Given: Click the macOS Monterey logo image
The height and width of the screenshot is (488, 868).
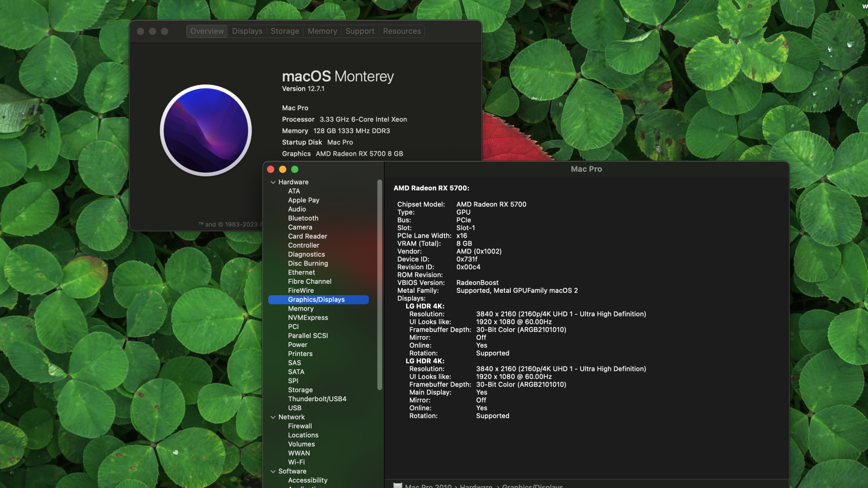Looking at the screenshot, I should (206, 130).
